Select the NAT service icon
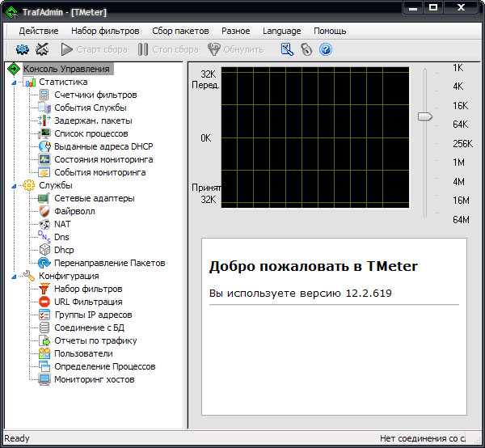The height and width of the screenshot is (448, 485). (45, 224)
